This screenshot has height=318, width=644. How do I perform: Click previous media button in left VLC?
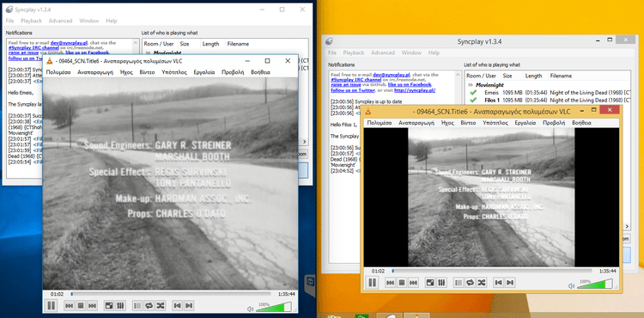pos(69,305)
